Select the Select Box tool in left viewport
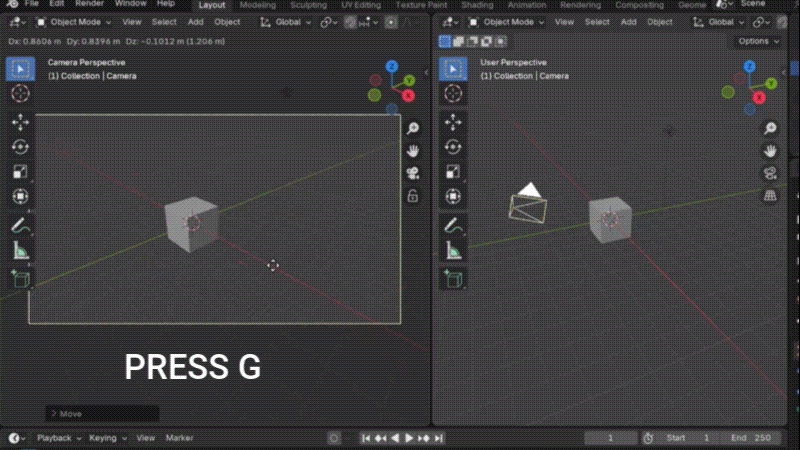This screenshot has width=800, height=450. coord(20,69)
